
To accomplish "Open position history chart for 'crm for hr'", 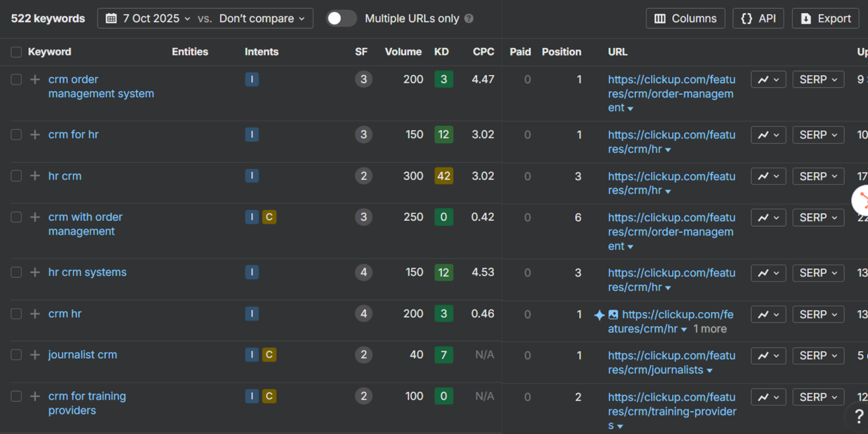I will pos(768,135).
